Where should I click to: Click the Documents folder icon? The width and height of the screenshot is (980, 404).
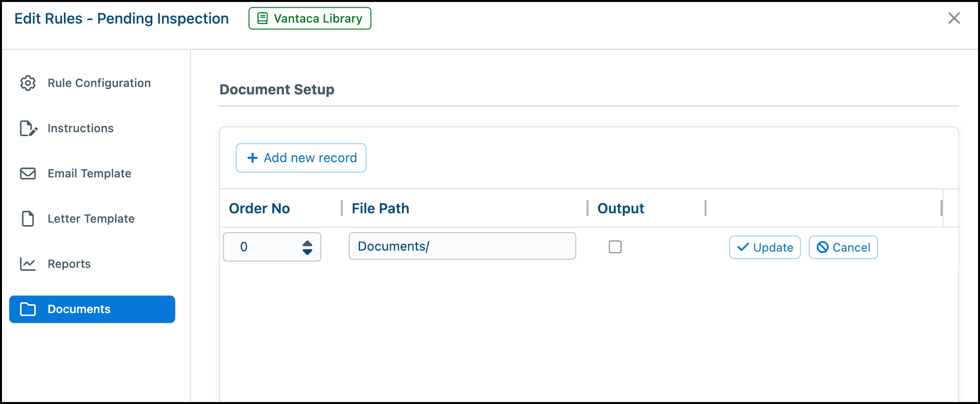[28, 309]
